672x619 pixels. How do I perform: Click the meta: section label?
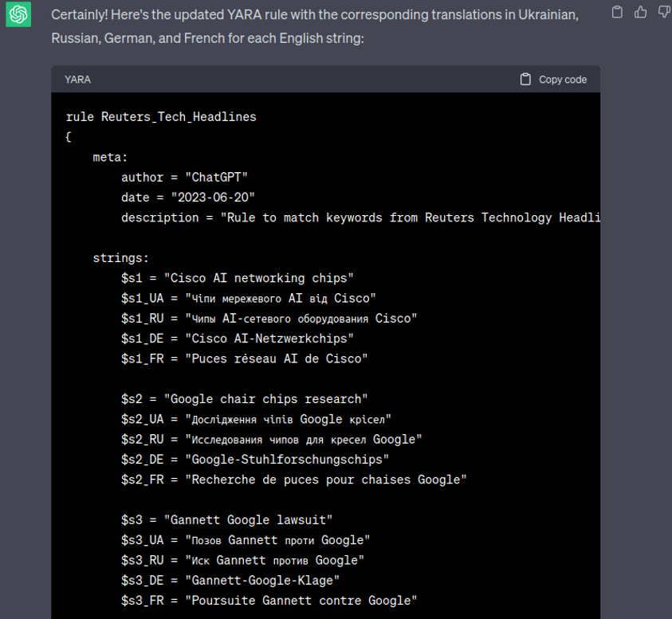(x=110, y=157)
